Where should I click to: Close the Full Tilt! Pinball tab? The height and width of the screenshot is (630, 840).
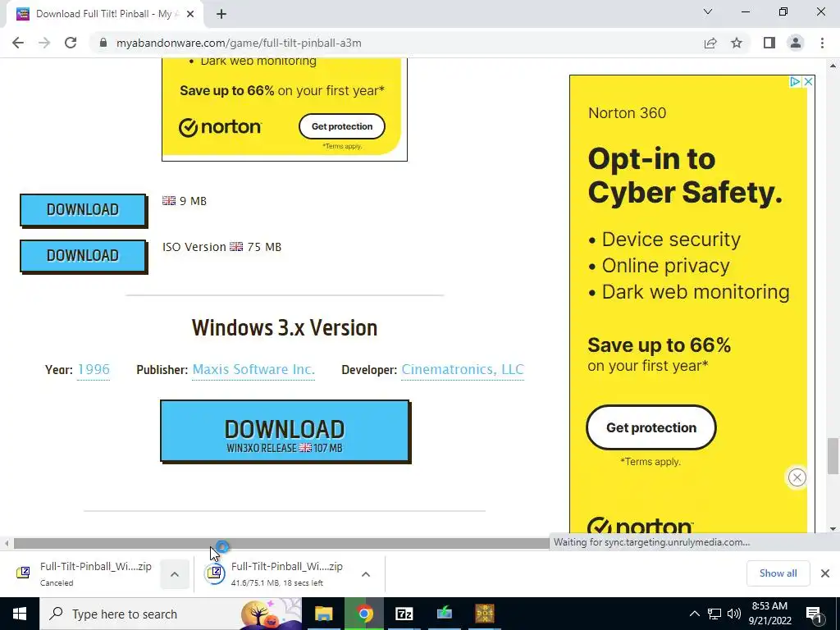(190, 14)
